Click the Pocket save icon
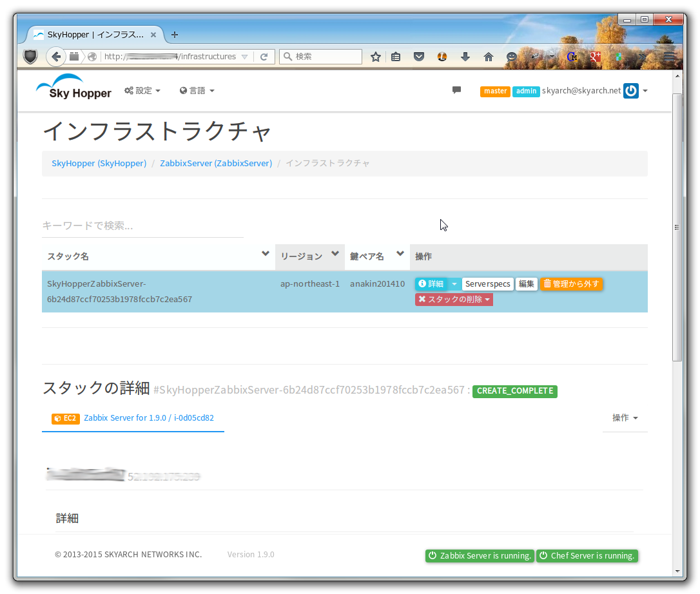The width and height of the screenshot is (700, 594). [419, 57]
